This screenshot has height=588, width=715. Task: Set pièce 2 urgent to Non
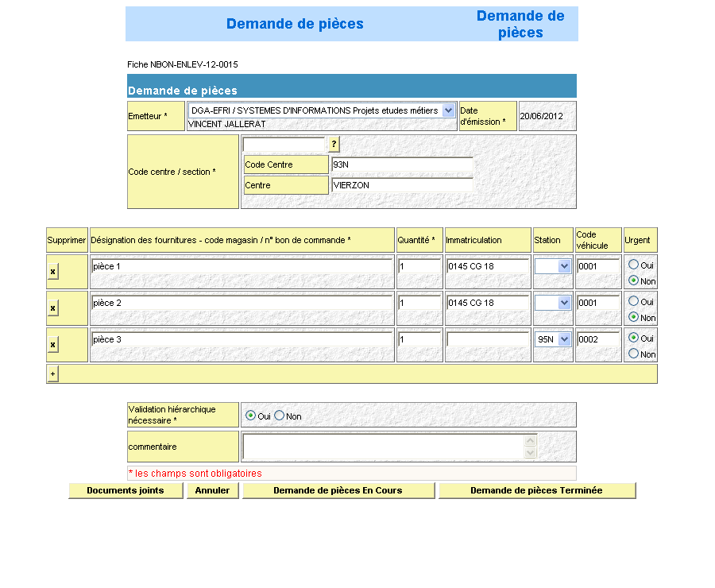(x=633, y=317)
